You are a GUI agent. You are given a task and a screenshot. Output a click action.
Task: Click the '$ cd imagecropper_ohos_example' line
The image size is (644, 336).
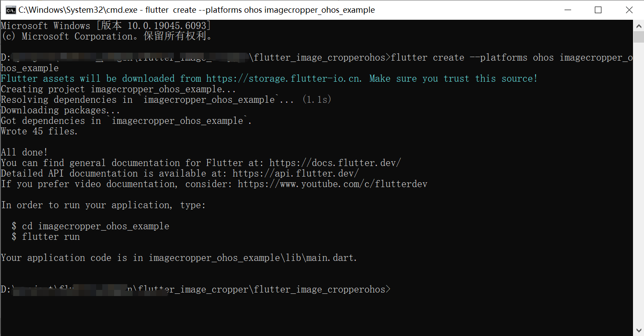pyautogui.click(x=90, y=226)
